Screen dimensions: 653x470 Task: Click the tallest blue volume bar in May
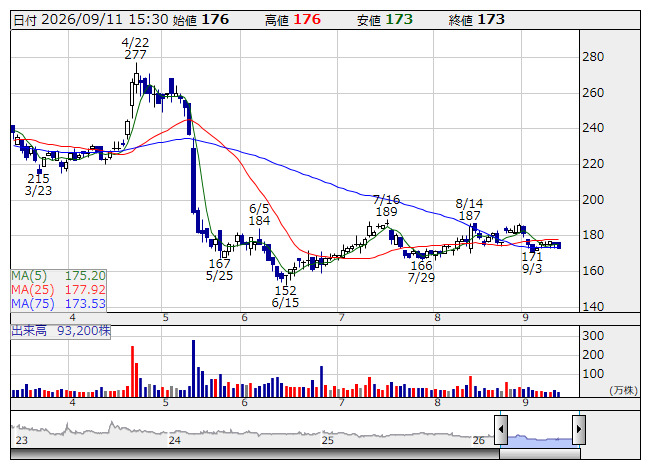[x=193, y=368]
